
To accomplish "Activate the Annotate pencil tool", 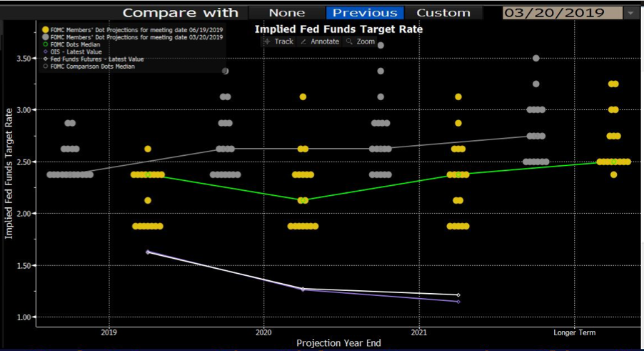I will (x=320, y=41).
